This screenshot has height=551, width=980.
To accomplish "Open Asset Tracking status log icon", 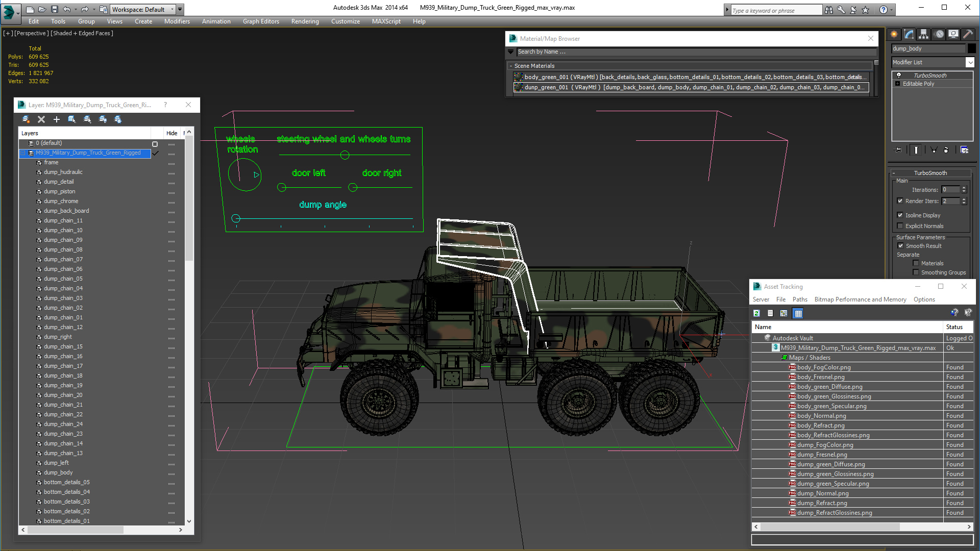I will (x=770, y=313).
